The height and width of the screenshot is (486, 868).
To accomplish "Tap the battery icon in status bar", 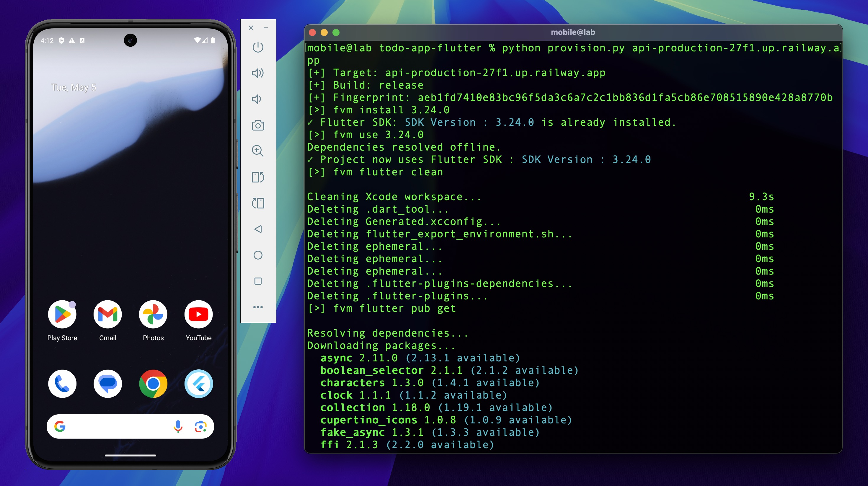I will click(x=213, y=40).
